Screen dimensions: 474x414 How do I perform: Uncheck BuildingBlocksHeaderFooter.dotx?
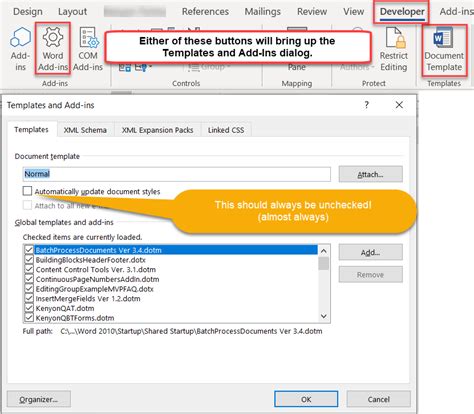29,260
